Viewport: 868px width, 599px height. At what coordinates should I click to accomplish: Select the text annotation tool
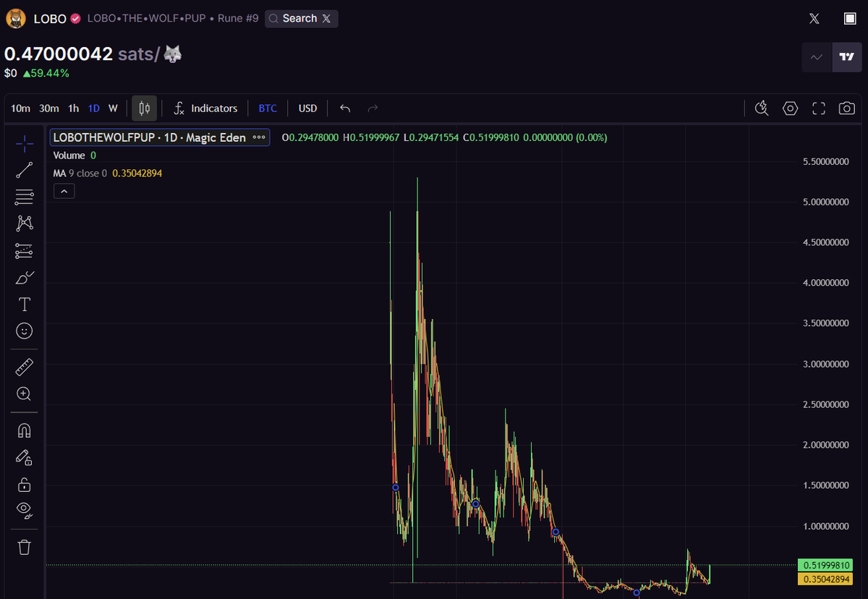click(x=25, y=304)
